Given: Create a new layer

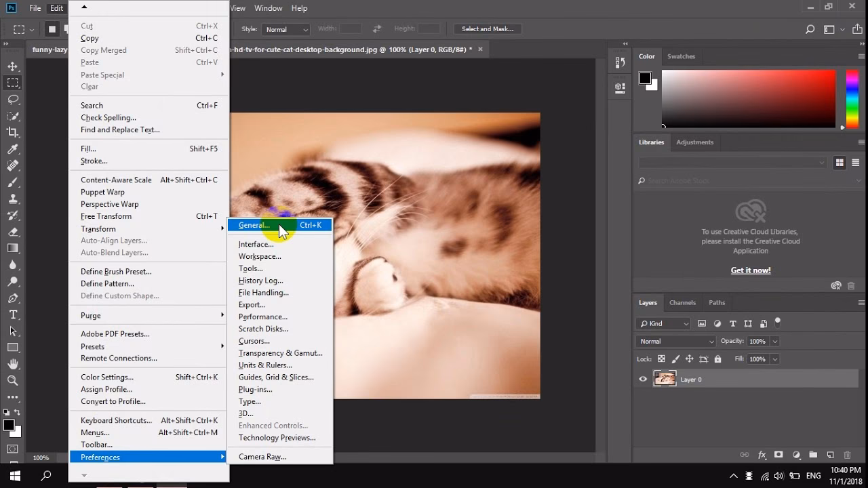Looking at the screenshot, I should point(831,455).
